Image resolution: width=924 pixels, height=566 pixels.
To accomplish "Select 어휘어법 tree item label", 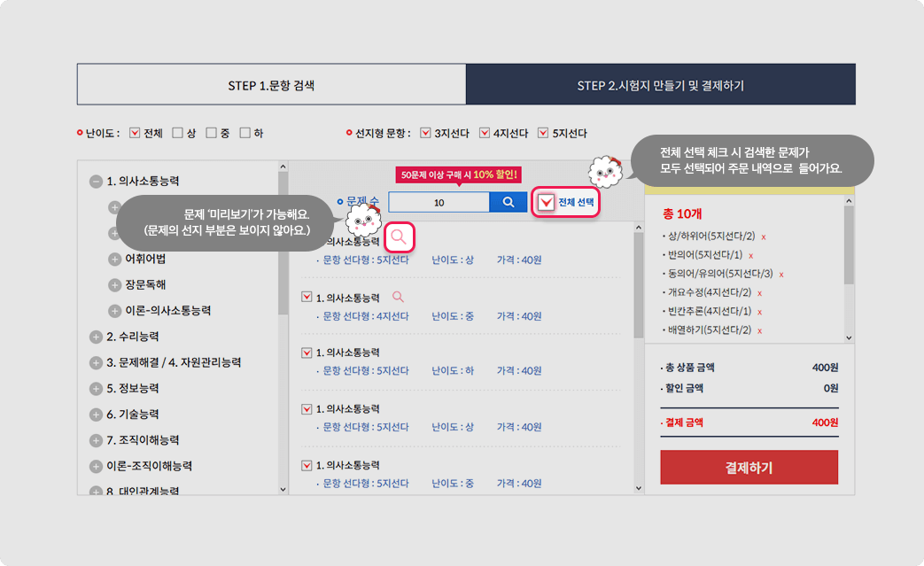I will 145,260.
